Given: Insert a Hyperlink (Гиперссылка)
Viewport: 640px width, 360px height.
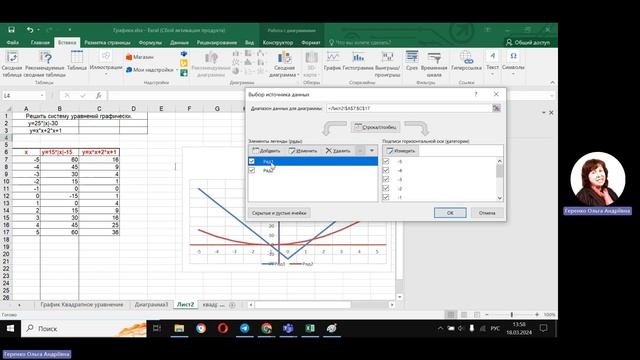Looking at the screenshot, I should (467, 61).
